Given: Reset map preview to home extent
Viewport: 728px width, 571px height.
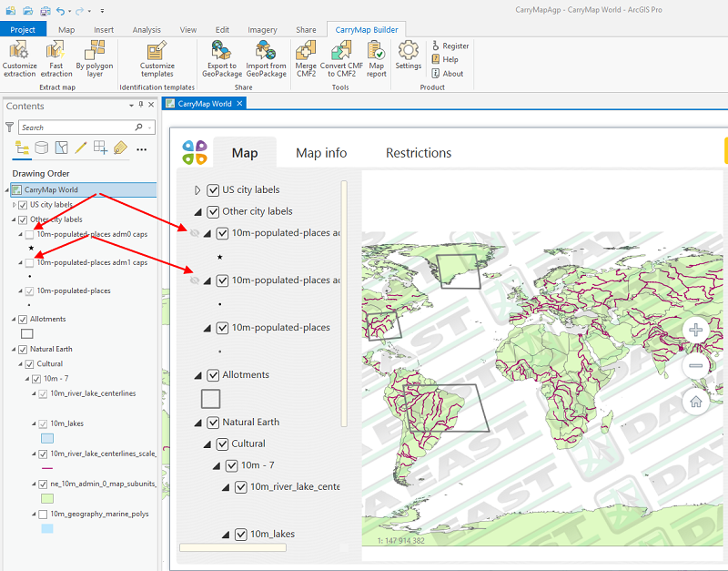Looking at the screenshot, I should [x=695, y=402].
